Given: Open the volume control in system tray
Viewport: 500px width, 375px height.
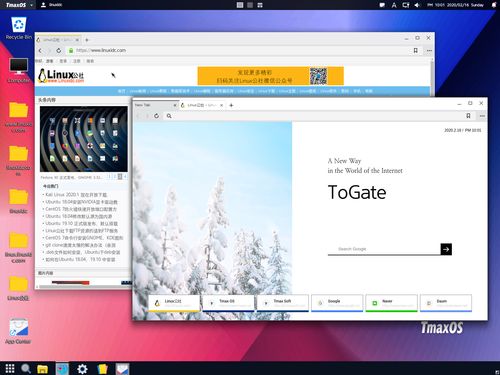Looking at the screenshot, I should pyautogui.click(x=417, y=5).
